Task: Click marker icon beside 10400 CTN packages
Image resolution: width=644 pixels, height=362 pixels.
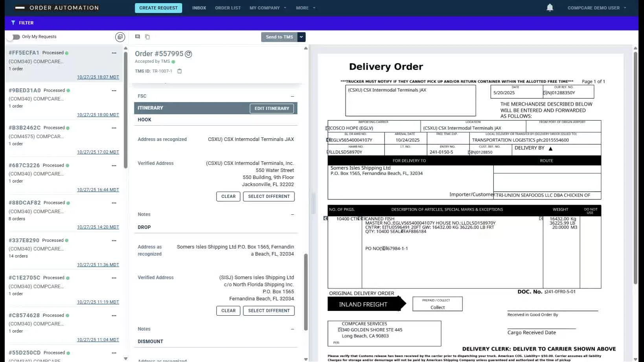Action: (x=326, y=218)
